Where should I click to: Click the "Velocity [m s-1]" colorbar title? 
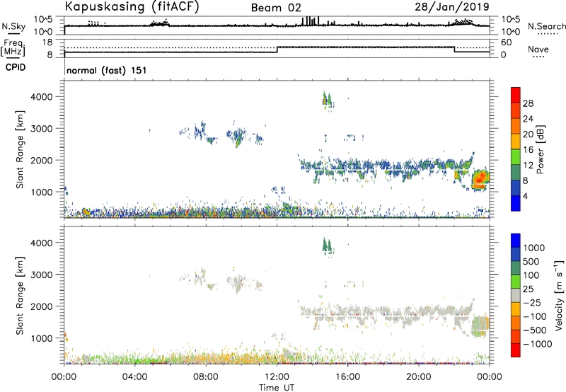coord(559,295)
